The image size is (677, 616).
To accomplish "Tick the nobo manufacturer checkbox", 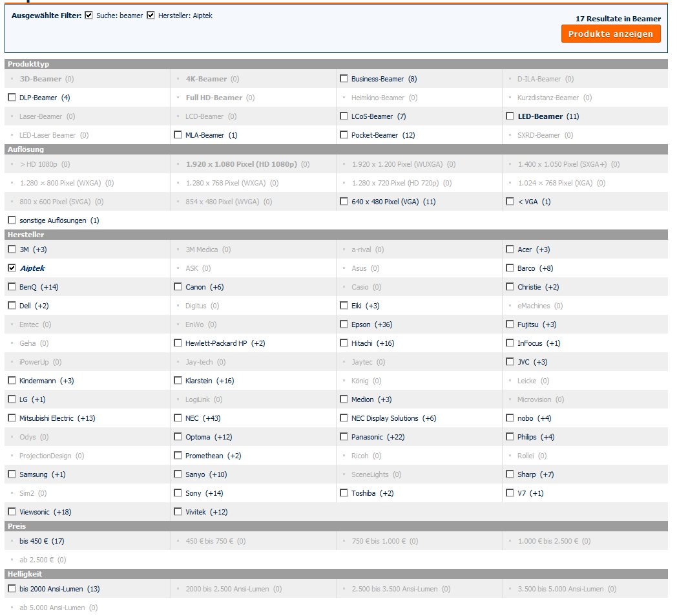I will 510,418.
